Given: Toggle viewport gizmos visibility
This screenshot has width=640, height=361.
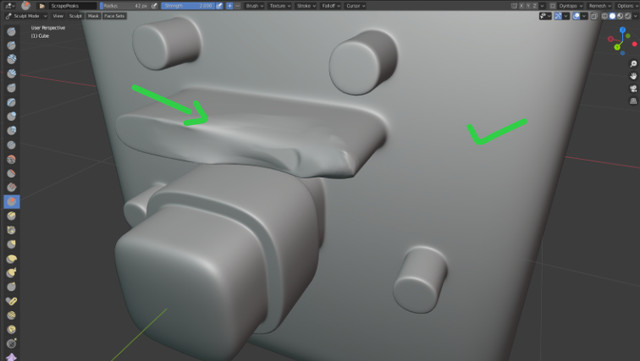Looking at the screenshot, I should point(558,16).
